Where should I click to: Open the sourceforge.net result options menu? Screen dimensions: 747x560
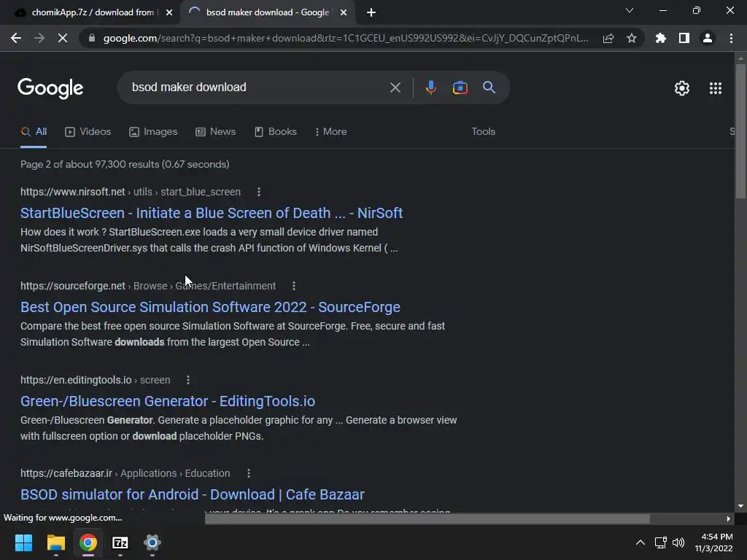click(293, 286)
